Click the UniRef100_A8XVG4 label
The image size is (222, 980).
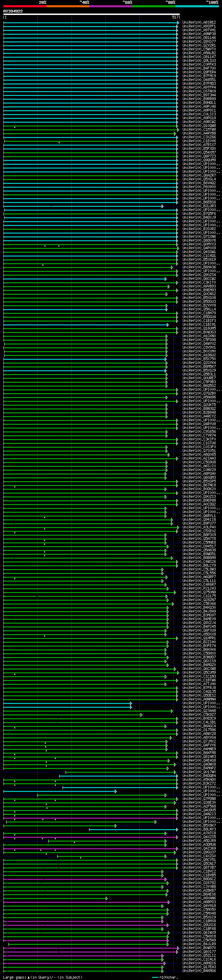(199, 737)
